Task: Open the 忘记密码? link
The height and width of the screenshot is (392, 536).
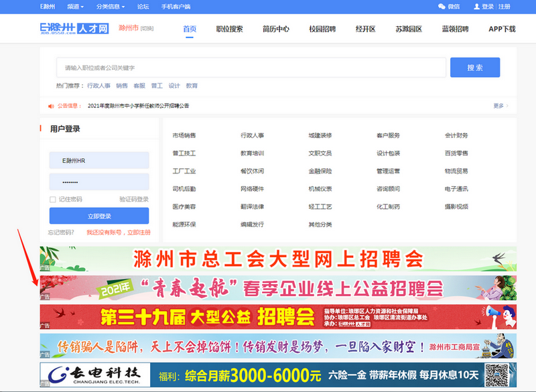Action: [61, 233]
